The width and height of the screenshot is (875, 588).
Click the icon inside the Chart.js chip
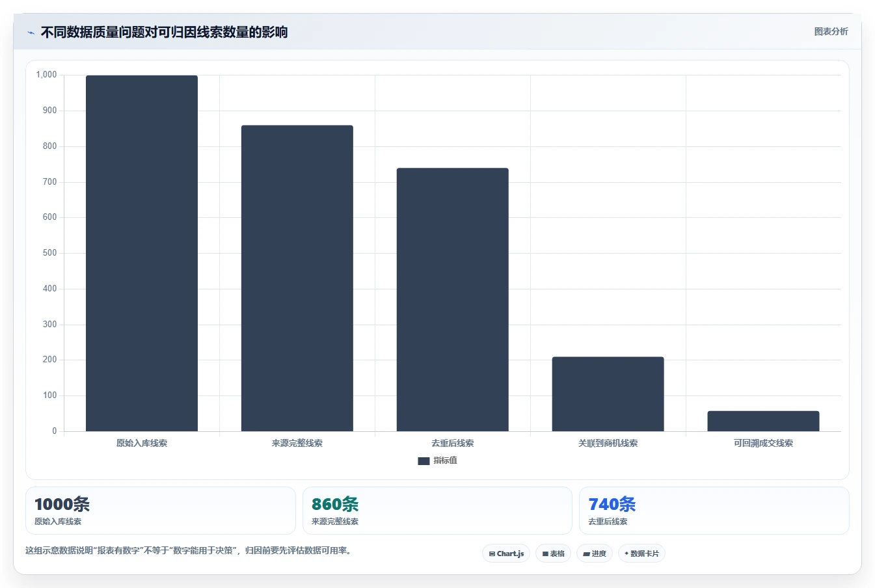coord(492,554)
